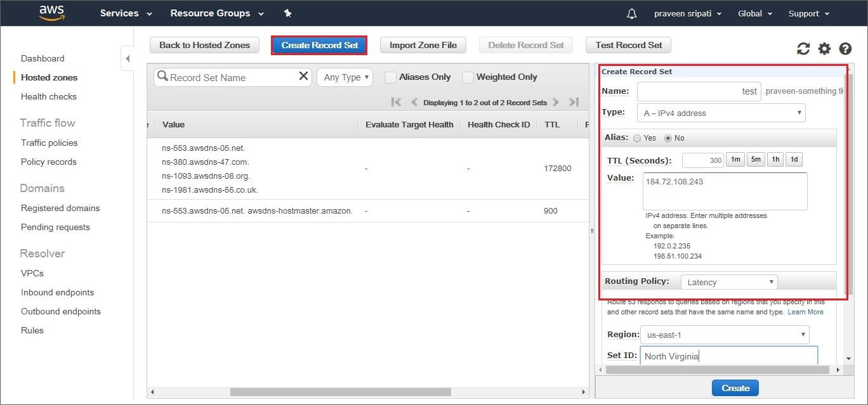
Task: Select Alias Yes radio button
Action: (x=637, y=138)
